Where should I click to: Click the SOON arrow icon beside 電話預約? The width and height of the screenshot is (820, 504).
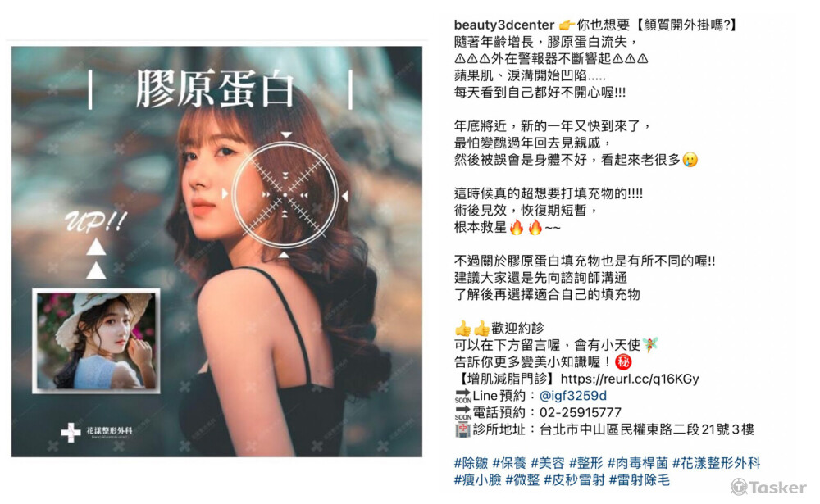462,413
